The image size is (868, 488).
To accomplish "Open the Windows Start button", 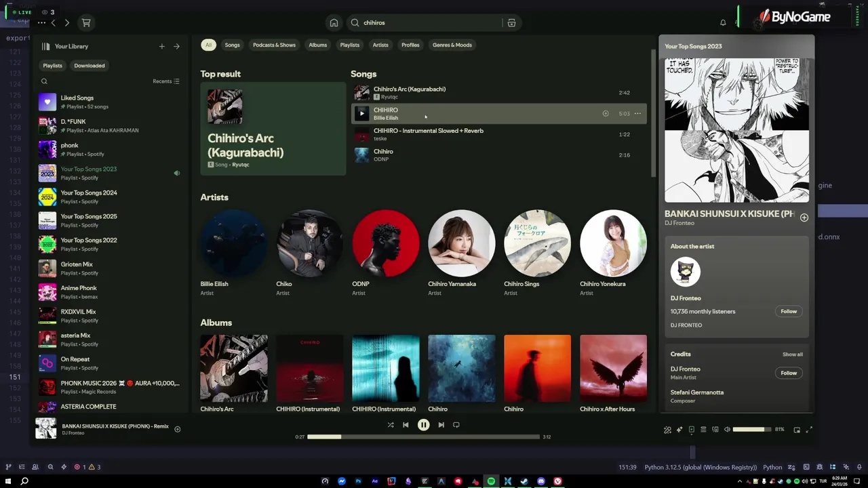I will coord(7,481).
